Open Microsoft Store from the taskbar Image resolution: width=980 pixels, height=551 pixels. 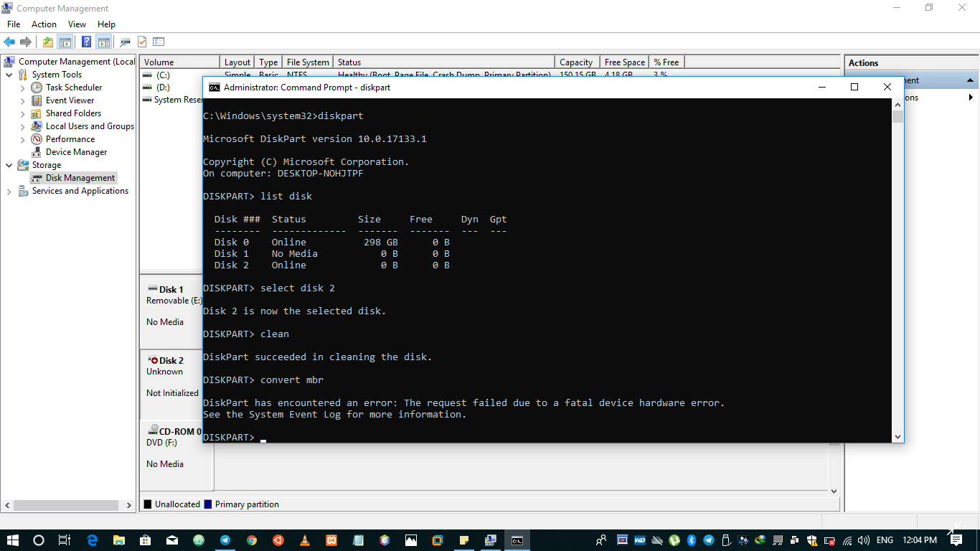point(146,540)
